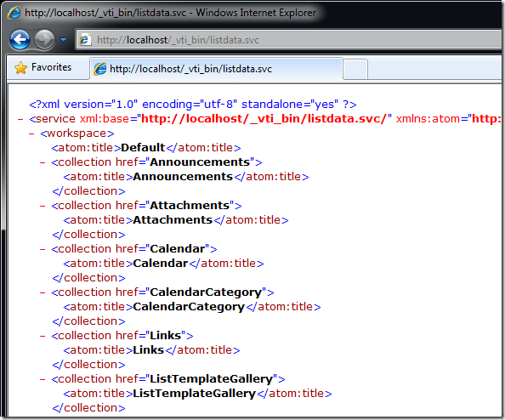Click the browser Back arrow button
Image resolution: width=505 pixels, height=420 pixels.
(x=20, y=40)
